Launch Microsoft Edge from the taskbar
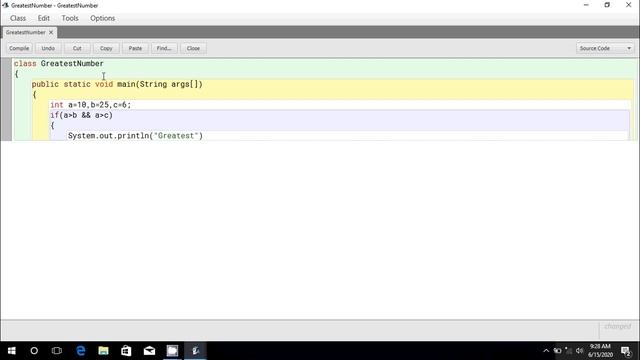640x360 pixels. [80, 351]
